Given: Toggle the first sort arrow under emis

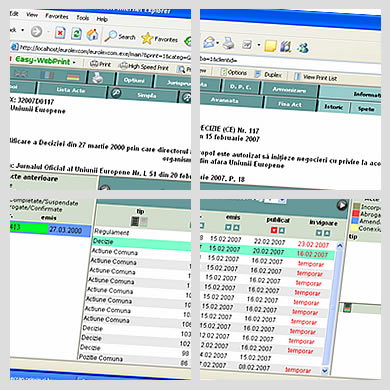Looking at the screenshot, I should pyautogui.click(x=228, y=227).
